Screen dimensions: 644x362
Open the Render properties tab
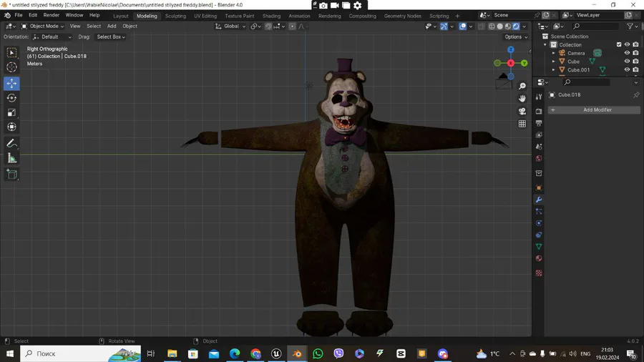539,111
